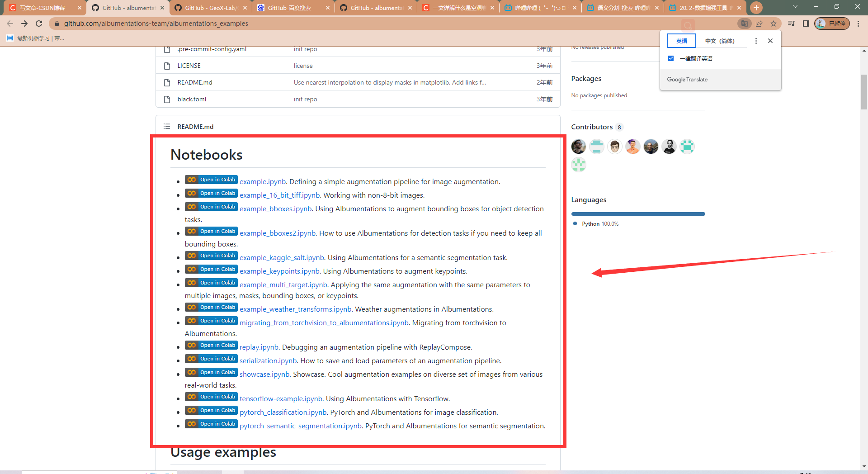This screenshot has width=868, height=474.
Task: Switch to the 语义分割_搜索 bilibili tab
Action: click(622, 8)
